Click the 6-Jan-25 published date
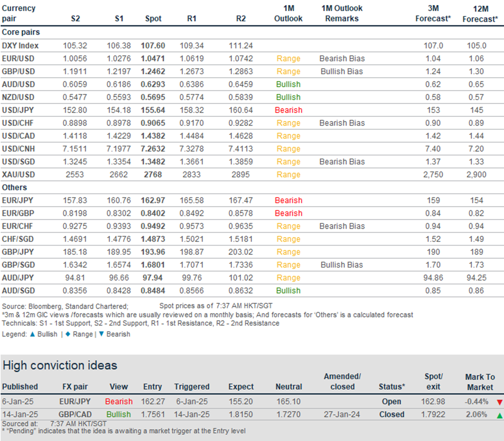Viewport: 504px width, 441px height. (18, 401)
